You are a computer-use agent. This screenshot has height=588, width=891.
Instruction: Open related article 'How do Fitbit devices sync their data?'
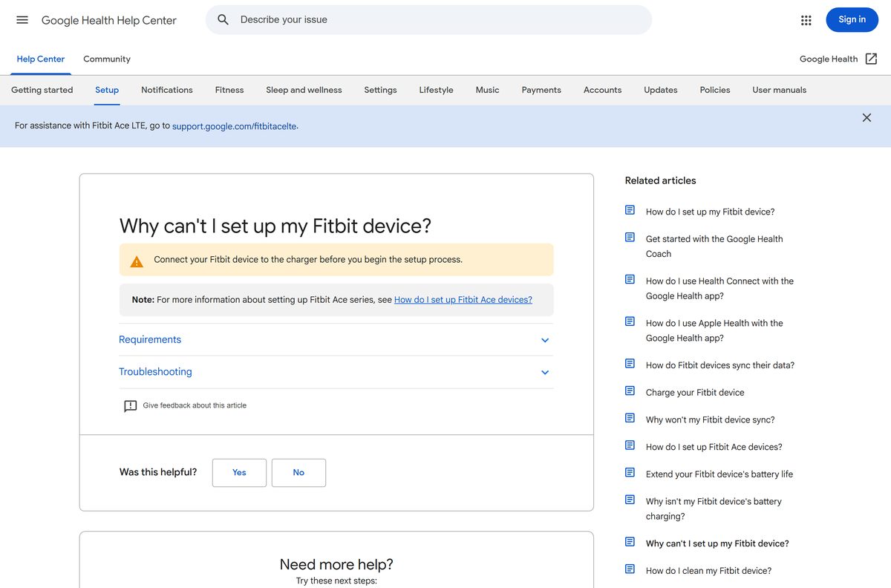click(x=720, y=365)
